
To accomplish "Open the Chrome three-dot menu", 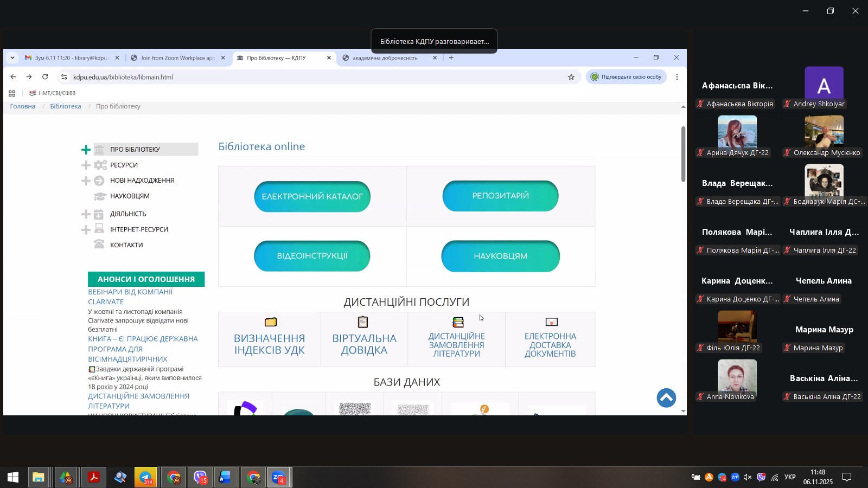I will (677, 77).
